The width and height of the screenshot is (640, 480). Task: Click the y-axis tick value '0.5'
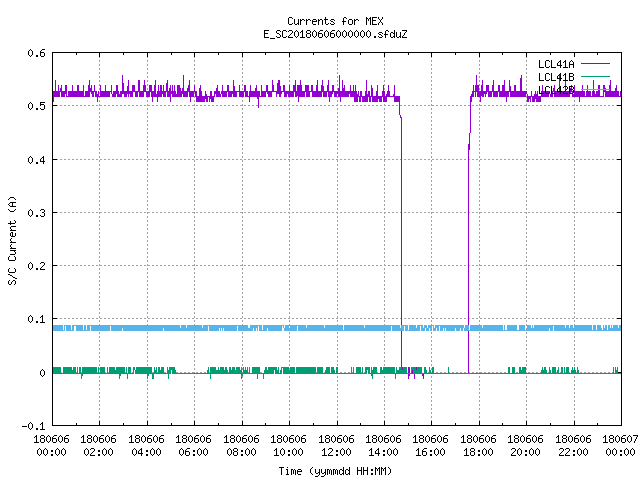[36, 106]
